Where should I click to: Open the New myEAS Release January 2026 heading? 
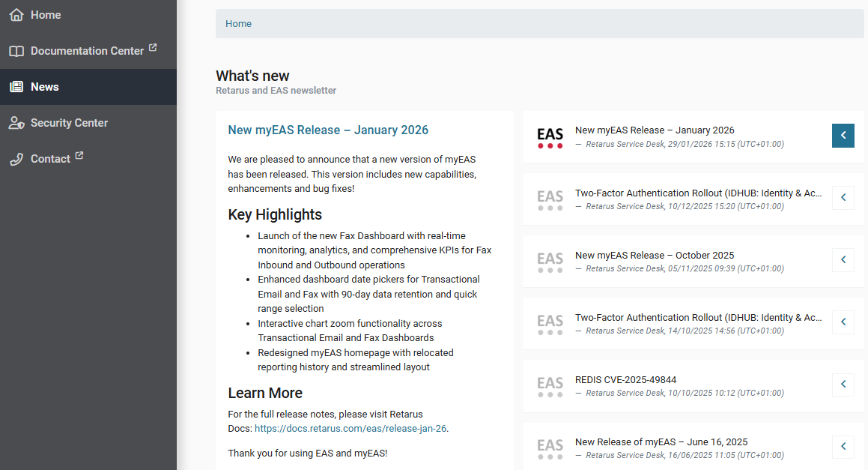(x=328, y=130)
